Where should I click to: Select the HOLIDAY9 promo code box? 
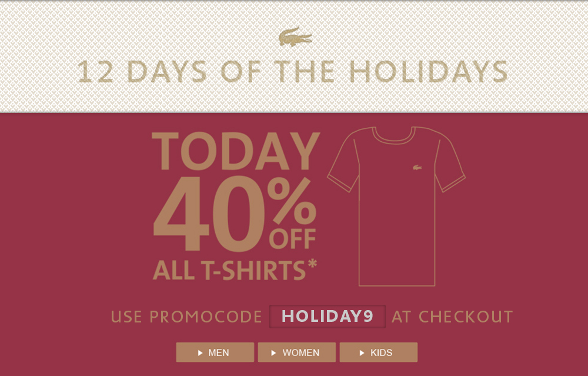(x=328, y=317)
